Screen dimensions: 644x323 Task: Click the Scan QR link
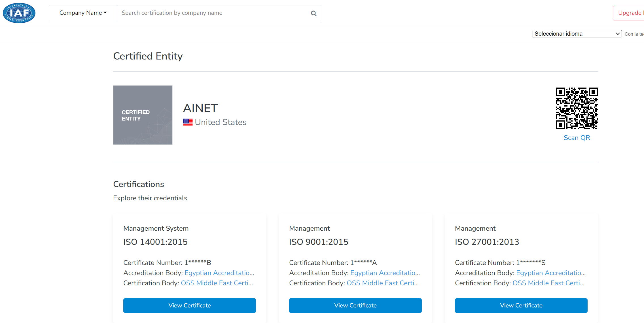(577, 138)
